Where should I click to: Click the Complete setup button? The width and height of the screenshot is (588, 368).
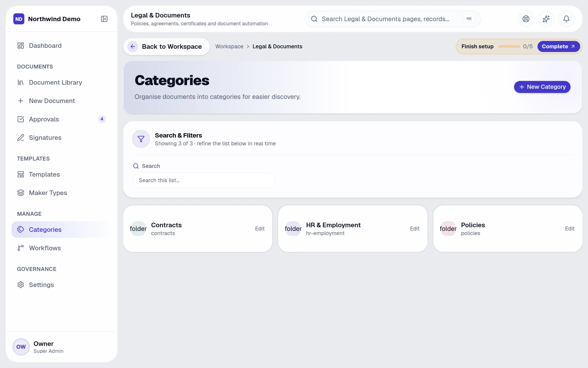coord(558,46)
